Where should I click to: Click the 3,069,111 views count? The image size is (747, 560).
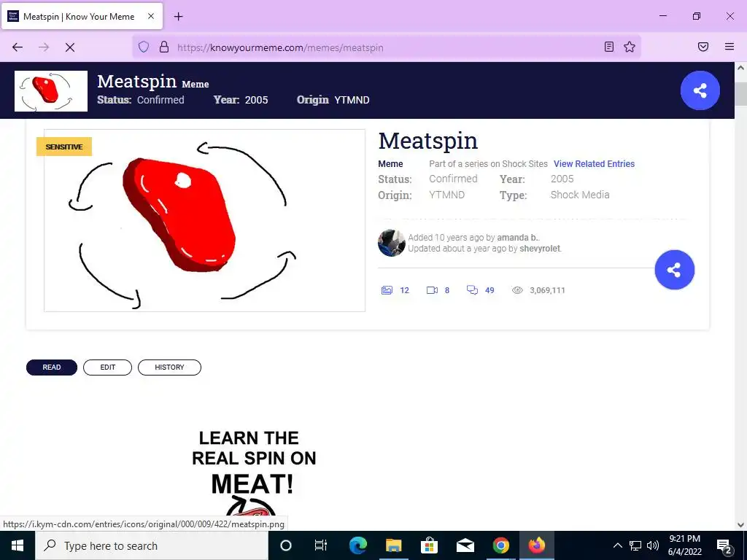(x=547, y=290)
